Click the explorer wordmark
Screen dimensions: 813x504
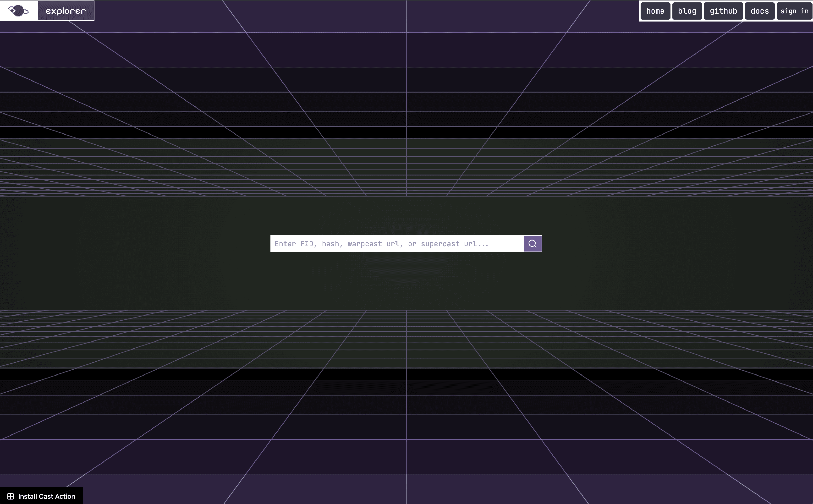66,10
